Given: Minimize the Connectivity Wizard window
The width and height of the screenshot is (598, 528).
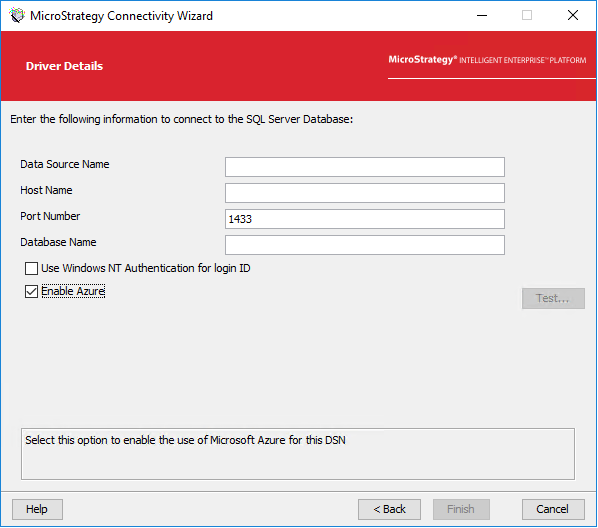Looking at the screenshot, I should pos(482,16).
